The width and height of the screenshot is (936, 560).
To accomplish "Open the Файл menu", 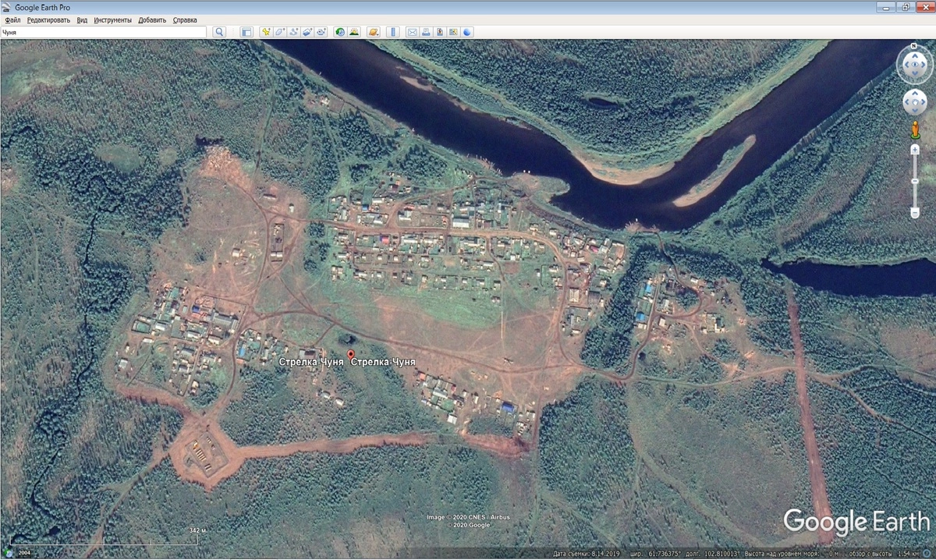I will click(12, 19).
